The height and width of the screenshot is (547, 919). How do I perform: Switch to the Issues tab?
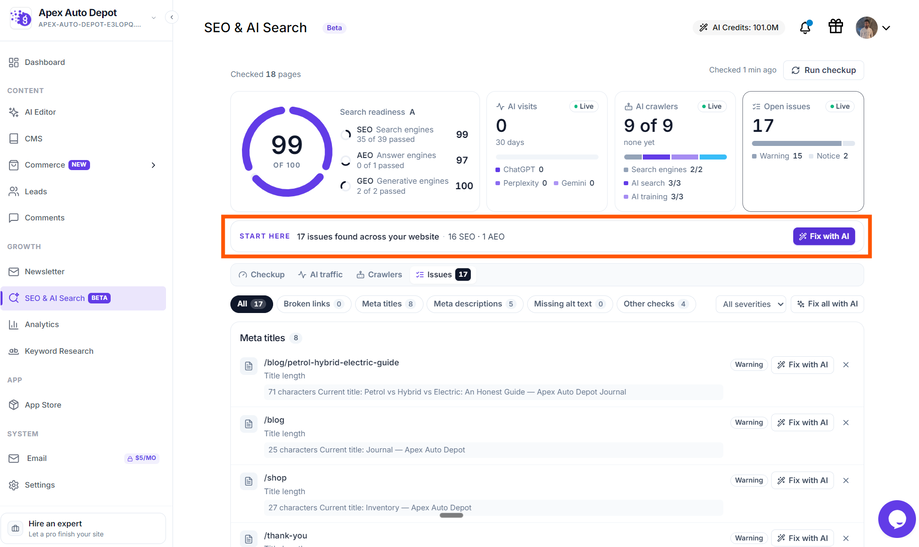(443, 274)
